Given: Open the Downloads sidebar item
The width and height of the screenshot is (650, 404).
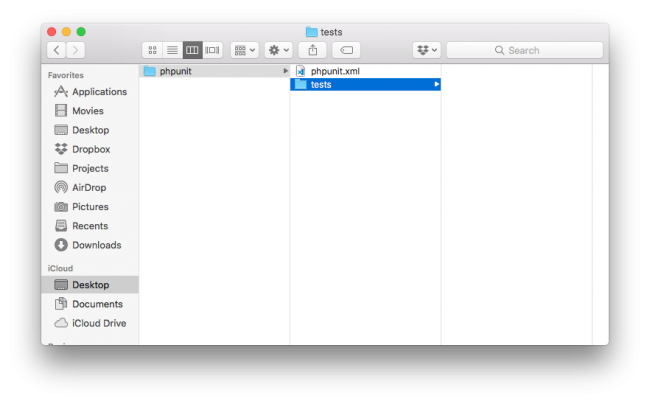Looking at the screenshot, I should point(96,245).
